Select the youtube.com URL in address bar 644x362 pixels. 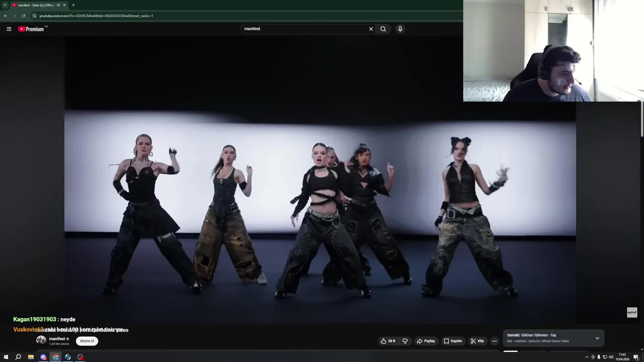pyautogui.click(x=96, y=16)
